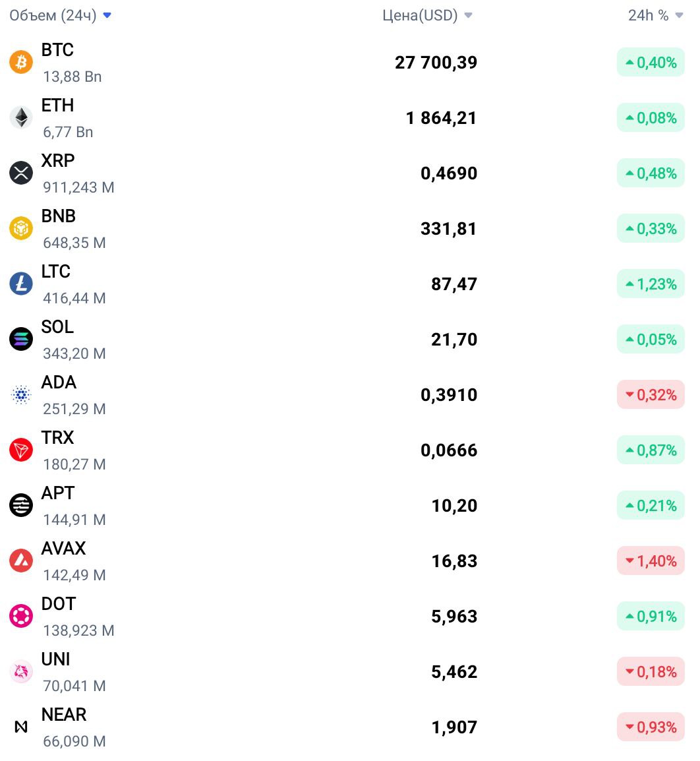
Task: Click the Litecoin blue logo icon
Action: coord(21,284)
